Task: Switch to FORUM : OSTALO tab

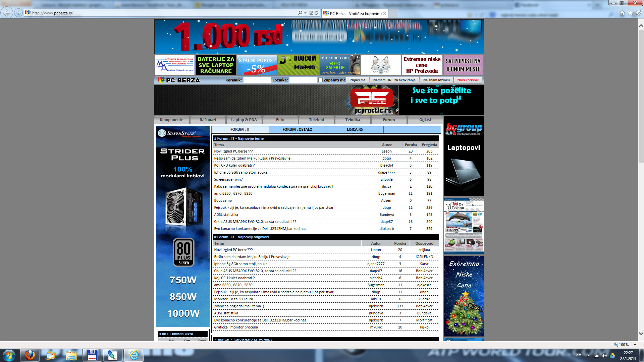Action: 297,129
